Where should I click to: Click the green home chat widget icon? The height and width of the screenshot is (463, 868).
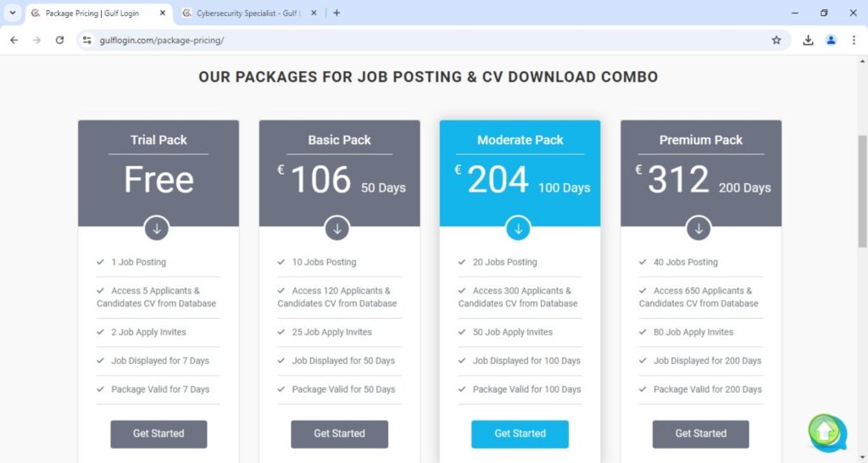[x=826, y=432]
